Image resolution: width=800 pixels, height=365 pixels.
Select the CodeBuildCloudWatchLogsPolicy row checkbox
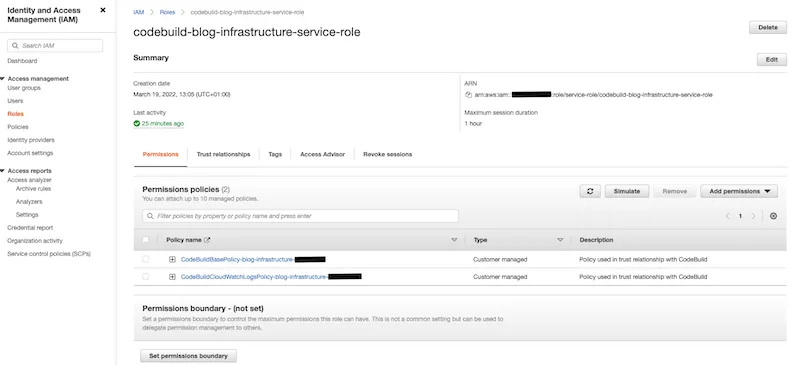click(146, 277)
